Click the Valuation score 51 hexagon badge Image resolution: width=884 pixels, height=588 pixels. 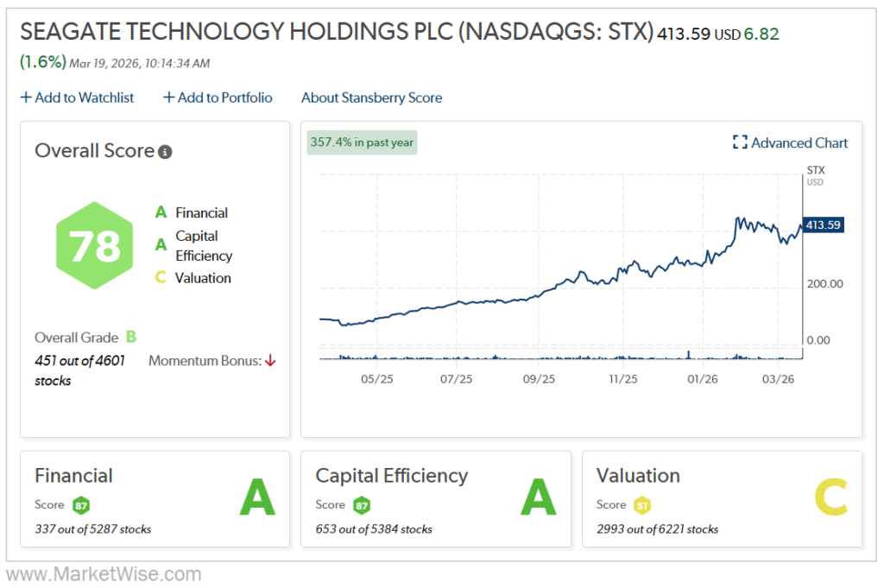(641, 505)
